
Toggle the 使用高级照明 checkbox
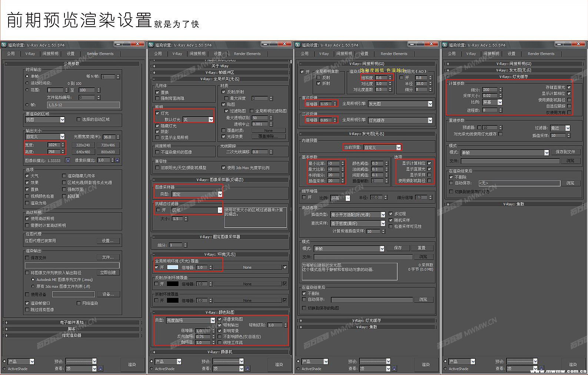[x=27, y=218]
